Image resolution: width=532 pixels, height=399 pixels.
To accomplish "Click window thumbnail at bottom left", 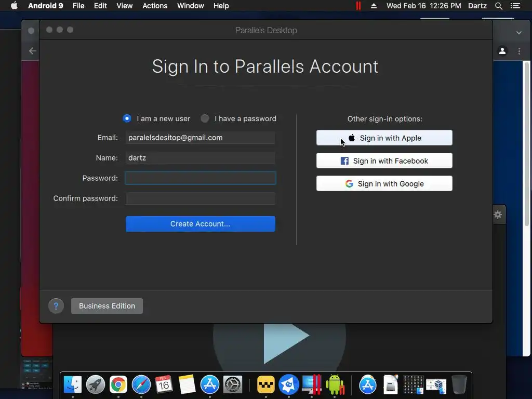I will [37, 373].
